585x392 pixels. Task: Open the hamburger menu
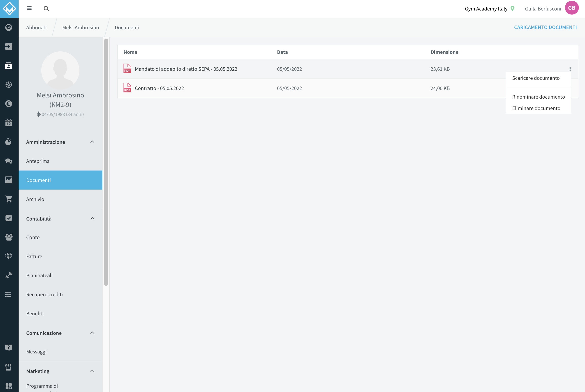(x=29, y=8)
